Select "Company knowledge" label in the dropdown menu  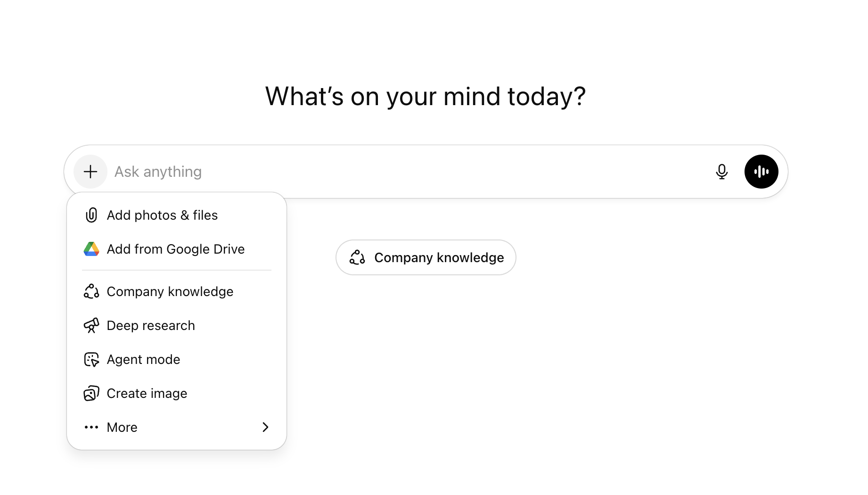click(170, 291)
